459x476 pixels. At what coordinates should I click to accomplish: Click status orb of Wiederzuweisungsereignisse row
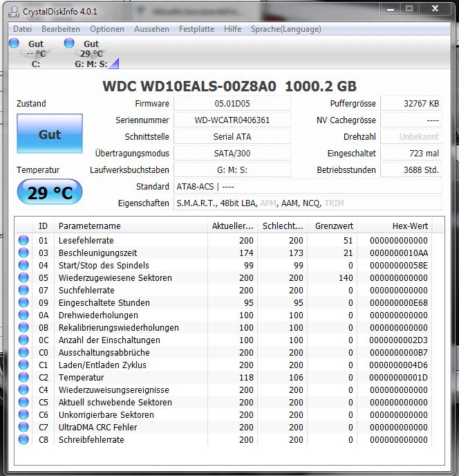(x=24, y=390)
